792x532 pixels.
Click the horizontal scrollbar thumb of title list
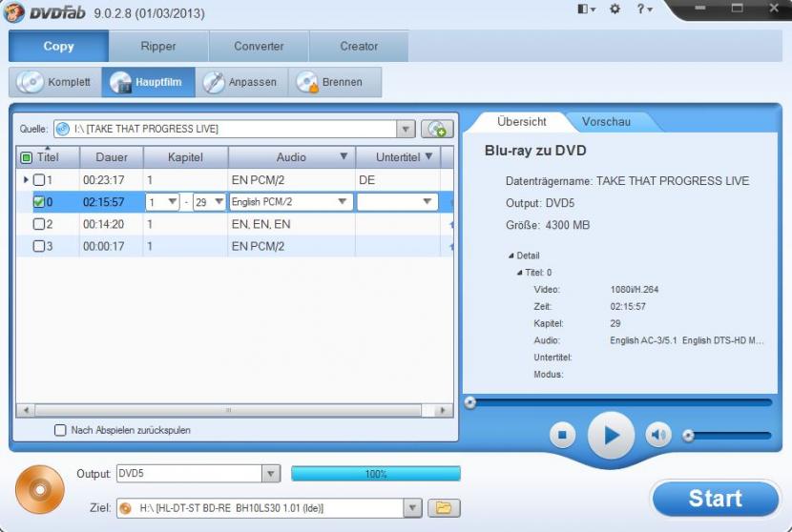(x=228, y=410)
